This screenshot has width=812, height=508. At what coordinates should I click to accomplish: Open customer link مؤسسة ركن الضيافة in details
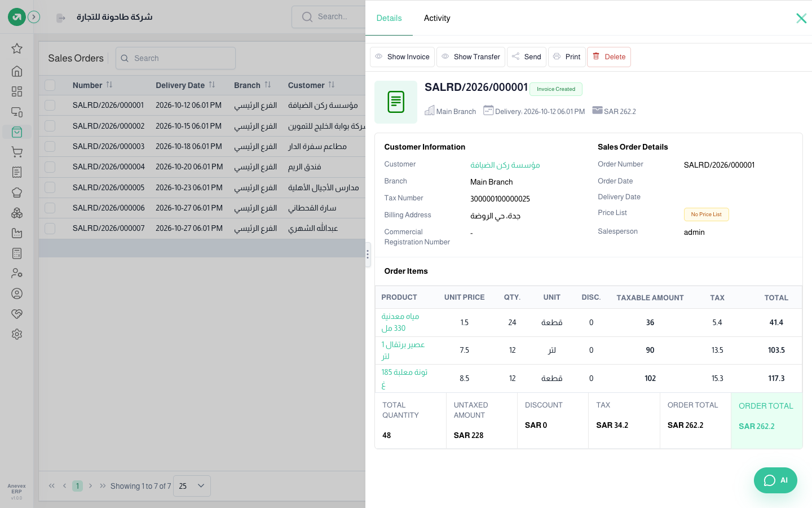(x=505, y=165)
